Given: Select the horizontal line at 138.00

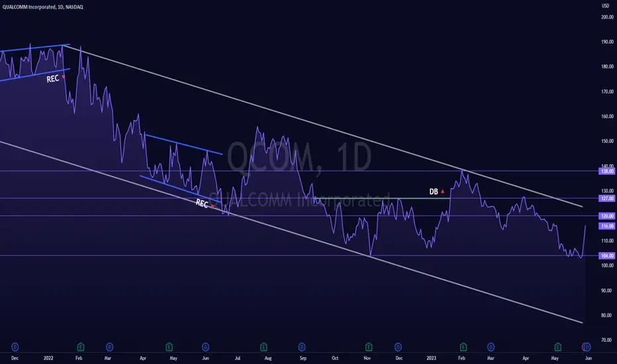Looking at the screenshot, I should (299, 171).
